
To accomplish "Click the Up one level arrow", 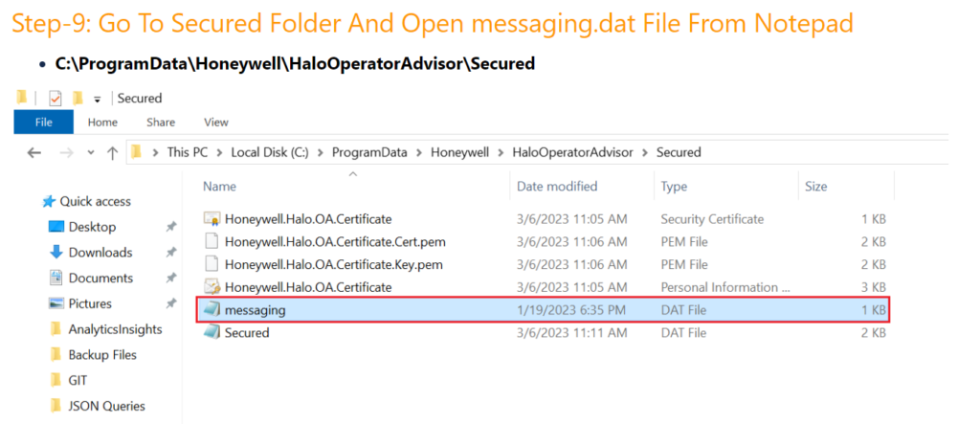I will 113,152.
